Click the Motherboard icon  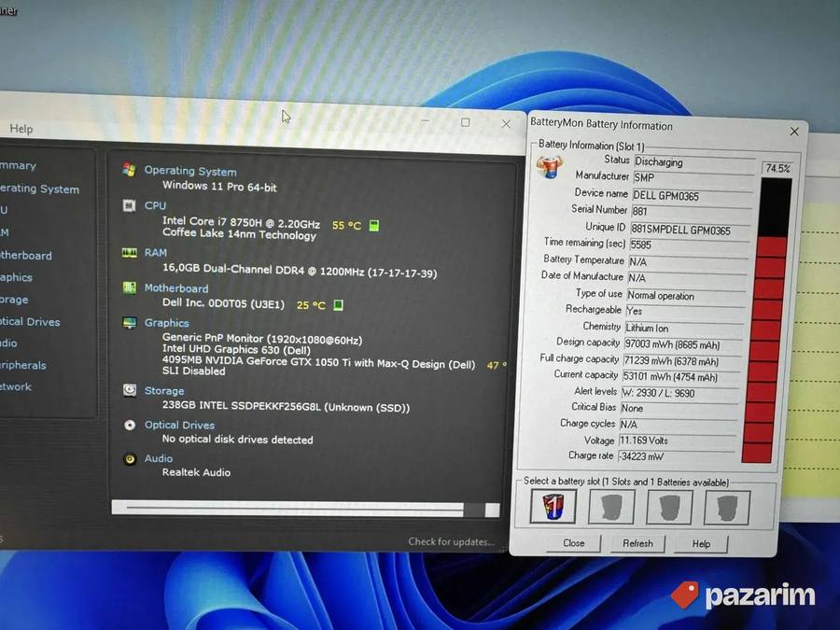click(x=129, y=287)
